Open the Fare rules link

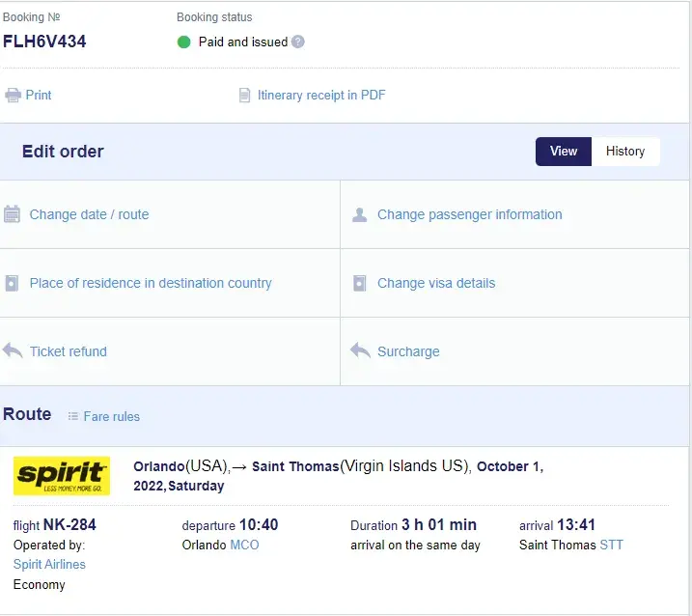(111, 416)
